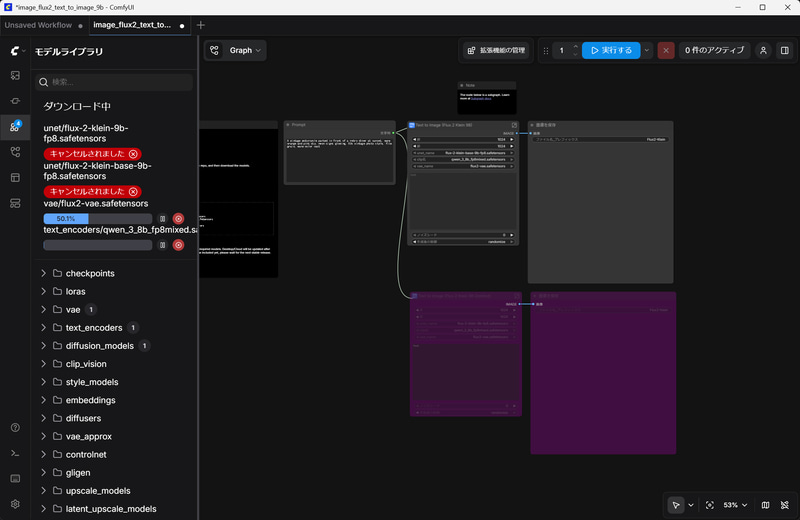Pause the qwen_3_8b_fp8mixed download
The height and width of the screenshot is (520, 800).
[162, 245]
